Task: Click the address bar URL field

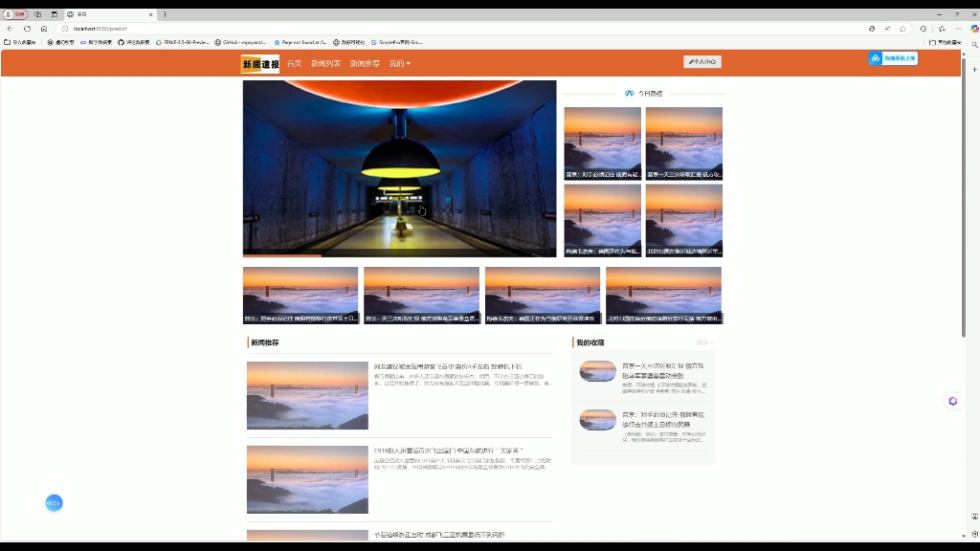Action: coord(462,29)
